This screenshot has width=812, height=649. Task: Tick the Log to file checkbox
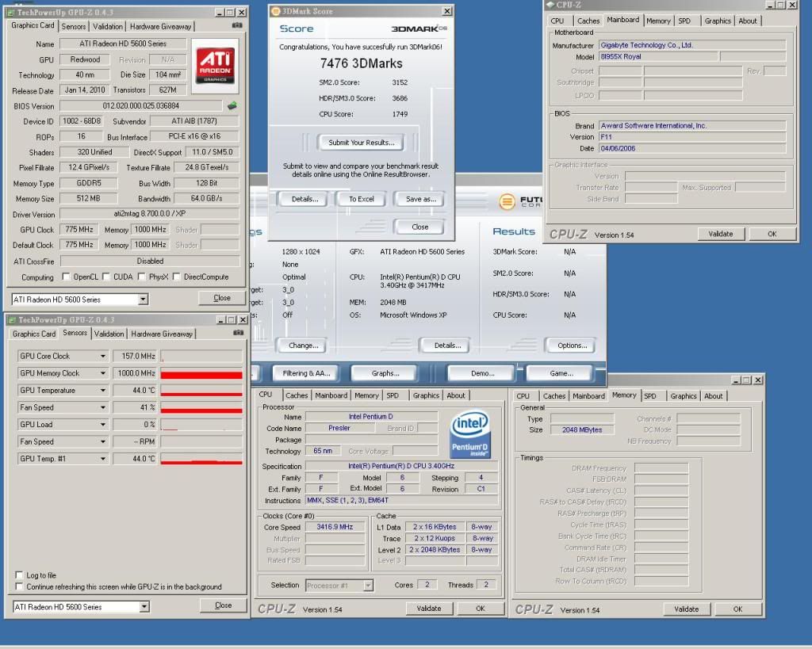coord(20,575)
